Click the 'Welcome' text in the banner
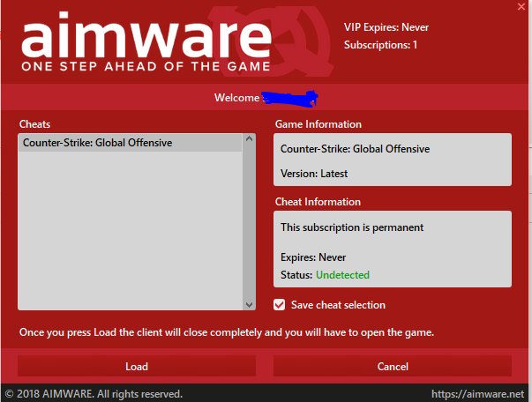 point(236,98)
